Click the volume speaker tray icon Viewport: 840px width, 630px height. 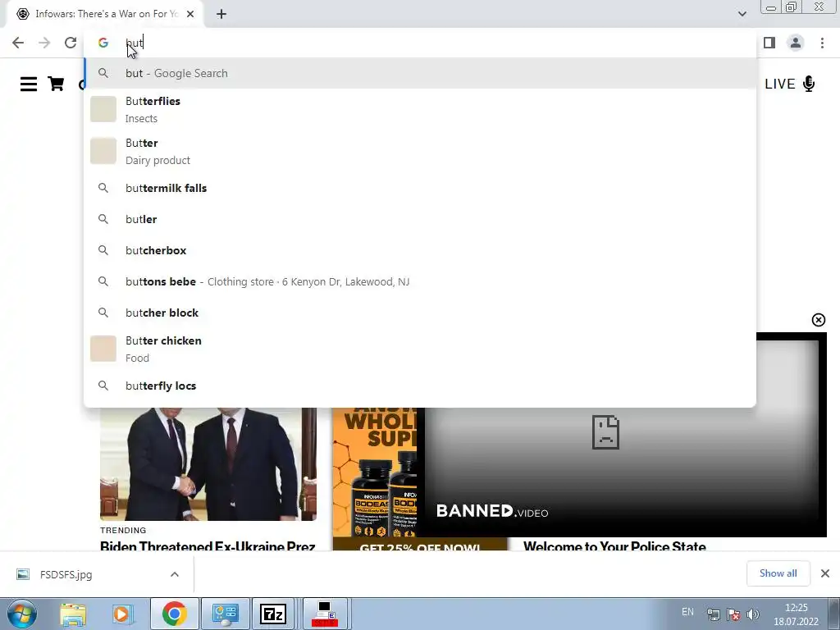pyautogui.click(x=753, y=614)
